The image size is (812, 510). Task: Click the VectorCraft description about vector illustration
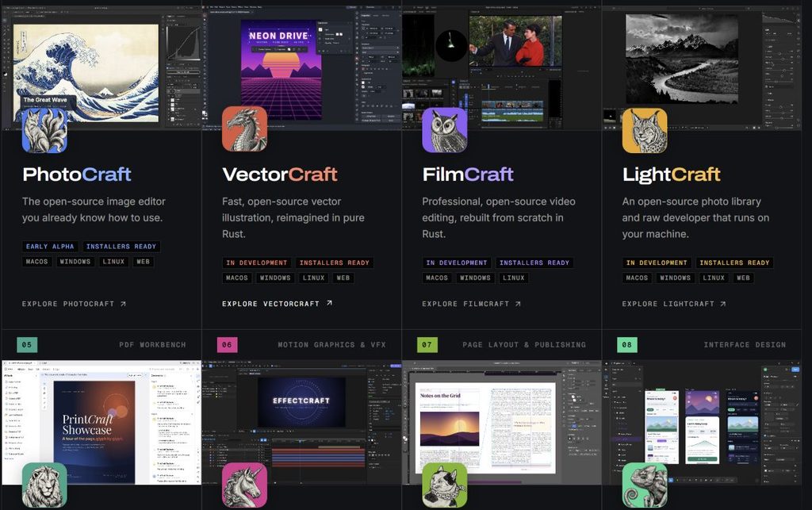pos(293,217)
